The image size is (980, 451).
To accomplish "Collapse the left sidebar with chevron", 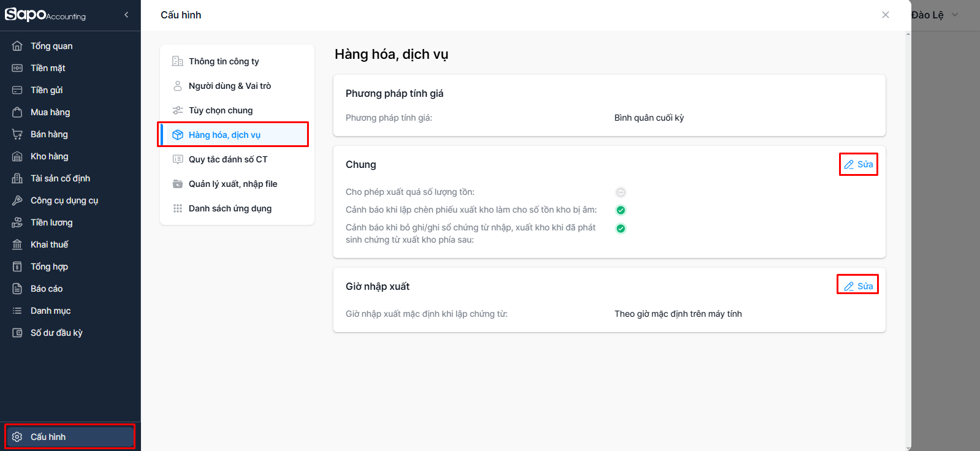I will 126,15.
